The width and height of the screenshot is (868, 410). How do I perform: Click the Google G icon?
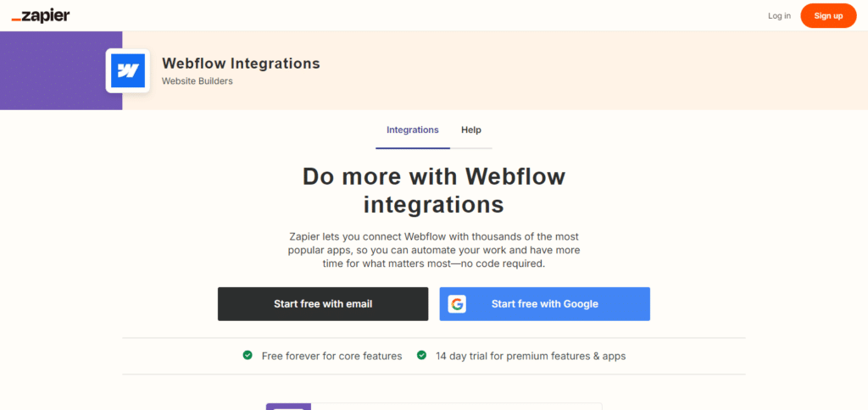[x=457, y=304]
